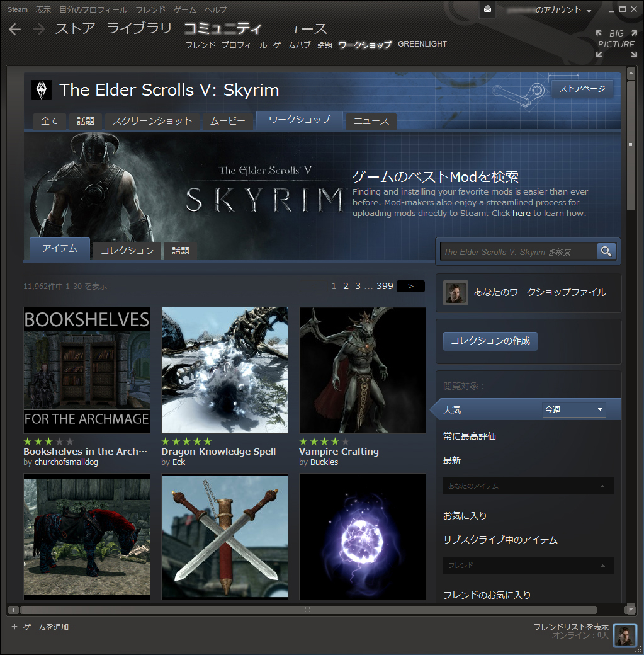Screen dimensions: 644x655
Task: Open the スクリーンショット tab
Action: click(x=152, y=121)
